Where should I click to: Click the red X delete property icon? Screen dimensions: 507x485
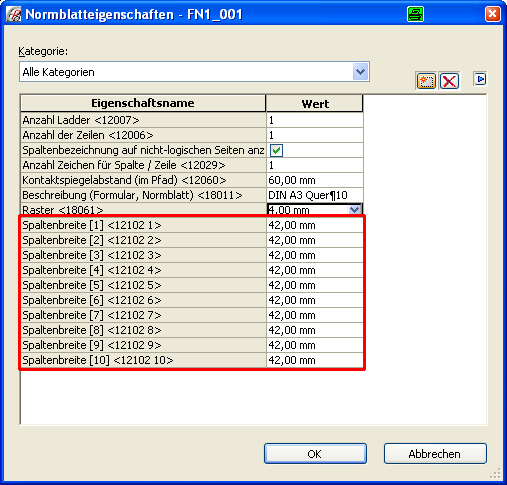[449, 81]
